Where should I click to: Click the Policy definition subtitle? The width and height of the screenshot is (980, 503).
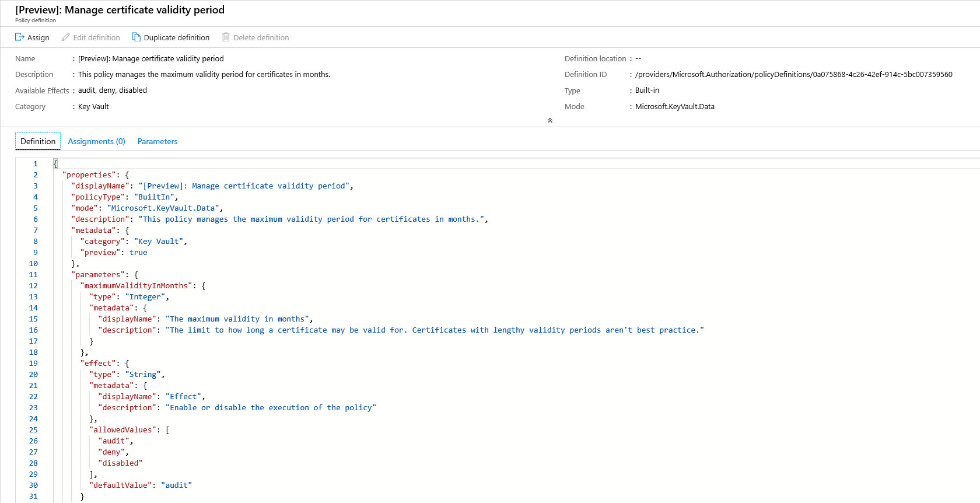(36, 20)
